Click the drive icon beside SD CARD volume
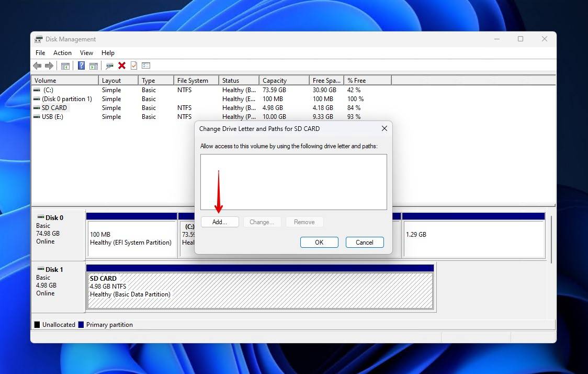Viewport: 588px width, 374px height. click(x=37, y=108)
